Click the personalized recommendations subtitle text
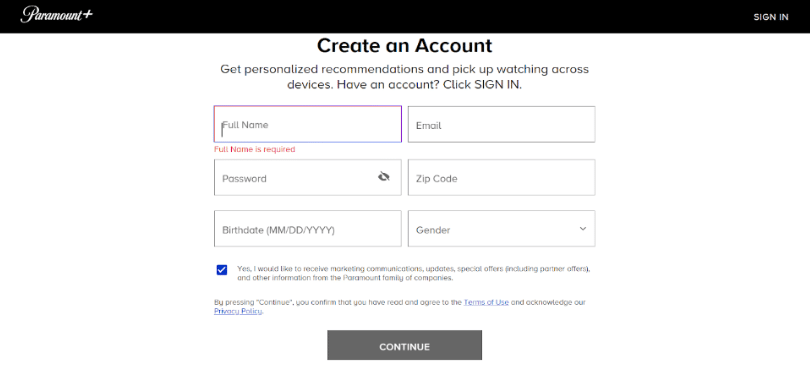Viewport: 810px width, 372px height. (404, 77)
